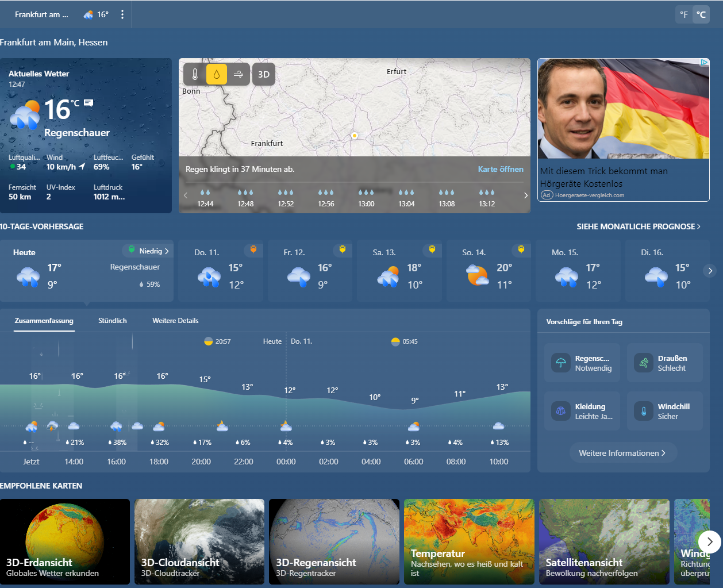This screenshot has height=588, width=723.
Task: Click the current Regenschauer weather icon
Action: pyautogui.click(x=25, y=114)
